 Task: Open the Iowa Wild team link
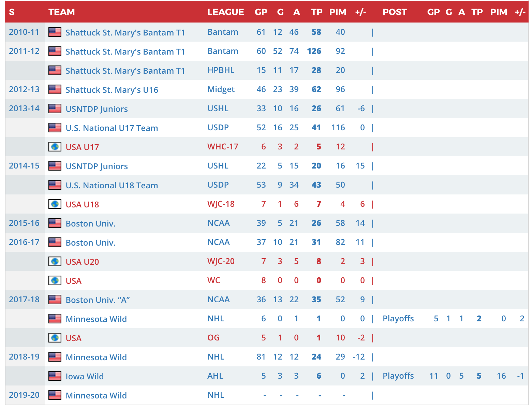pos(85,376)
